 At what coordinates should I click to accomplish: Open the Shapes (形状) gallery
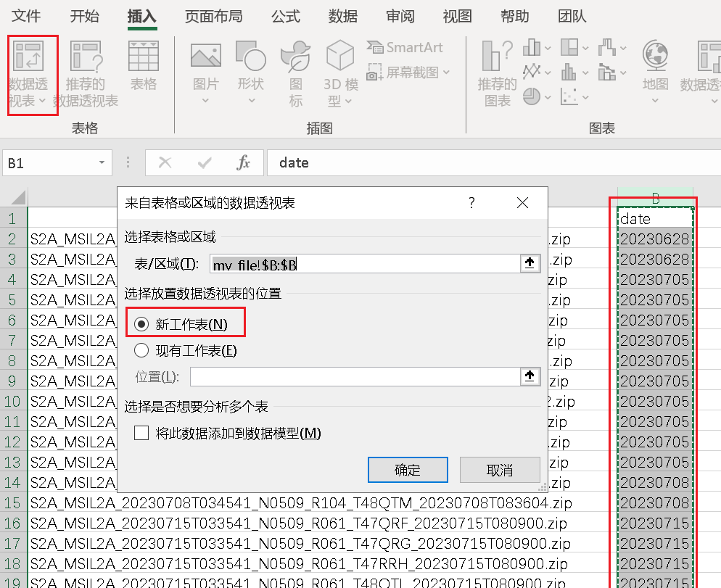click(250, 73)
